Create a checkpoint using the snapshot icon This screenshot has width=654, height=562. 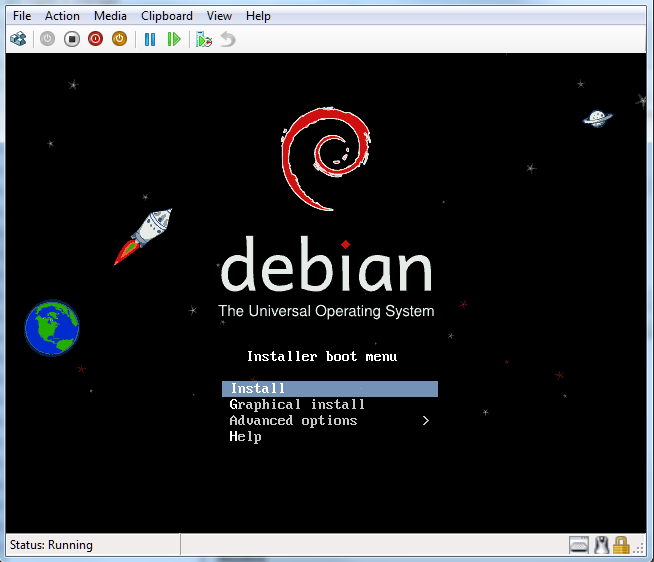(204, 40)
